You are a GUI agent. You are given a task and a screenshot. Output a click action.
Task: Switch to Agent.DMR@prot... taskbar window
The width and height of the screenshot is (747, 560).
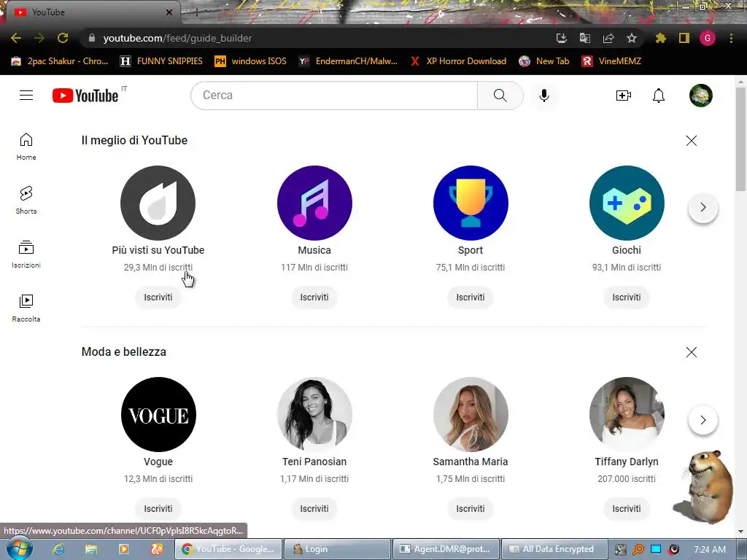(x=446, y=549)
